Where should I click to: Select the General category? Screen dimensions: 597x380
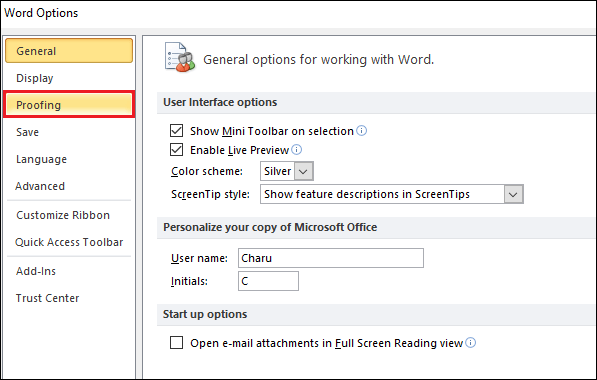69,51
